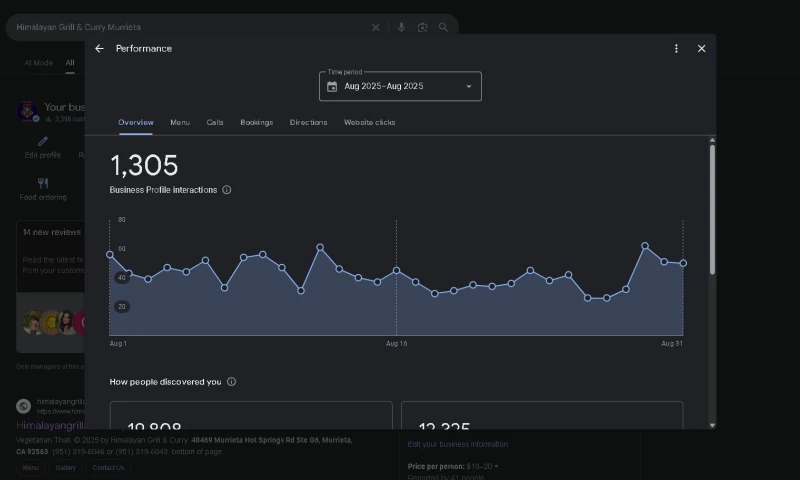Open search by image camera icon
800x480 pixels.
422,28
